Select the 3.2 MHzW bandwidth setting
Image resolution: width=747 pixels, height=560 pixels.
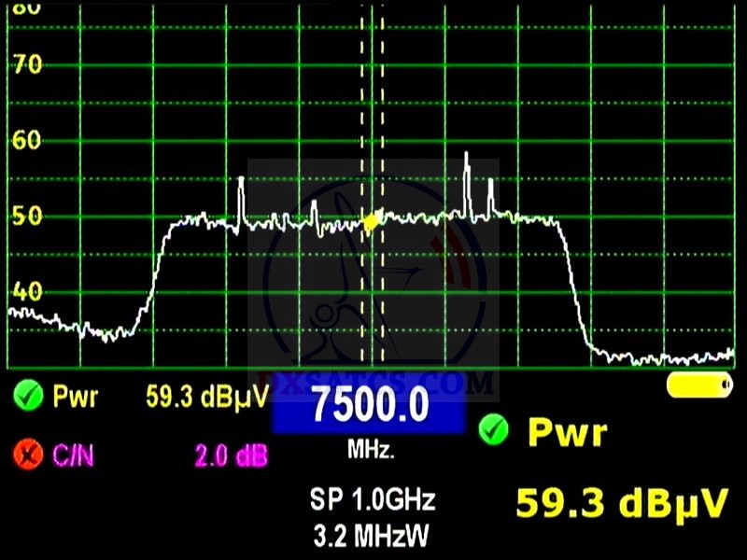(372, 537)
